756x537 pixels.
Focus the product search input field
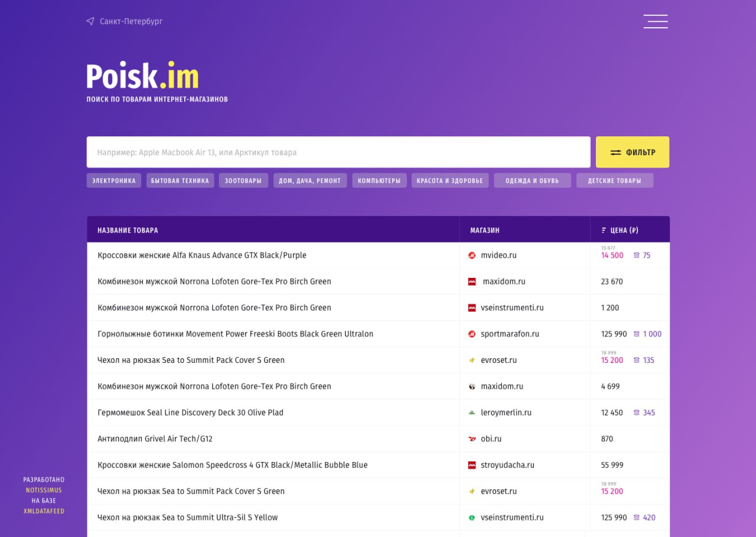click(338, 152)
